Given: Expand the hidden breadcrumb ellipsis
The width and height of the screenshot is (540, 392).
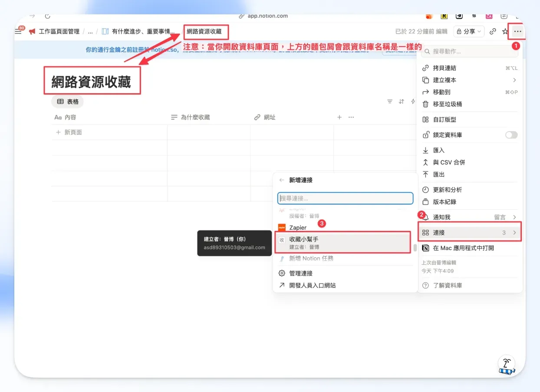Looking at the screenshot, I should 90,31.
